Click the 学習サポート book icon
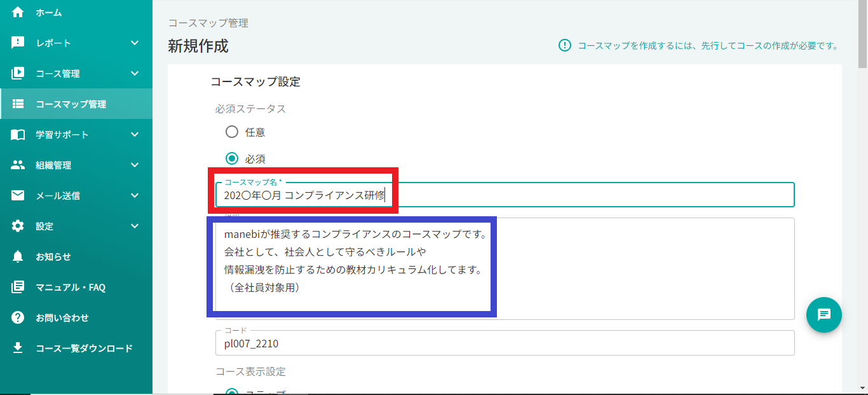Viewport: 868px width, 395px height. [18, 134]
